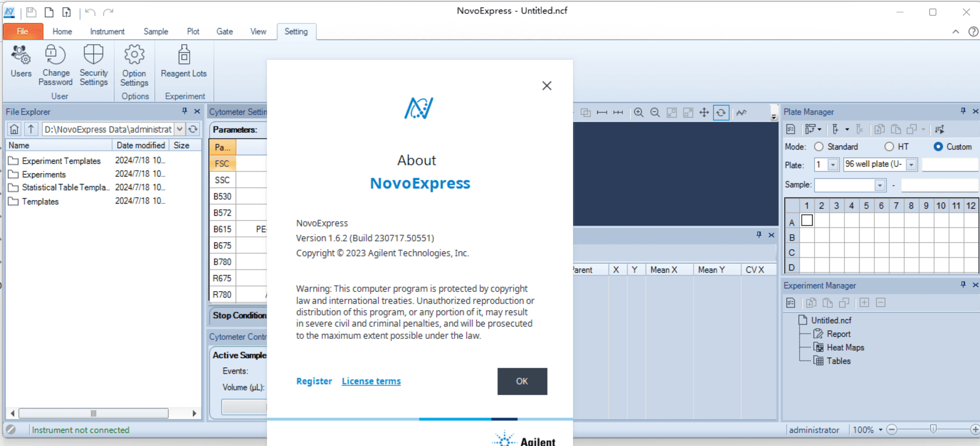Select well A1 on the plate grid
This screenshot has width=980, height=446.
807,221
